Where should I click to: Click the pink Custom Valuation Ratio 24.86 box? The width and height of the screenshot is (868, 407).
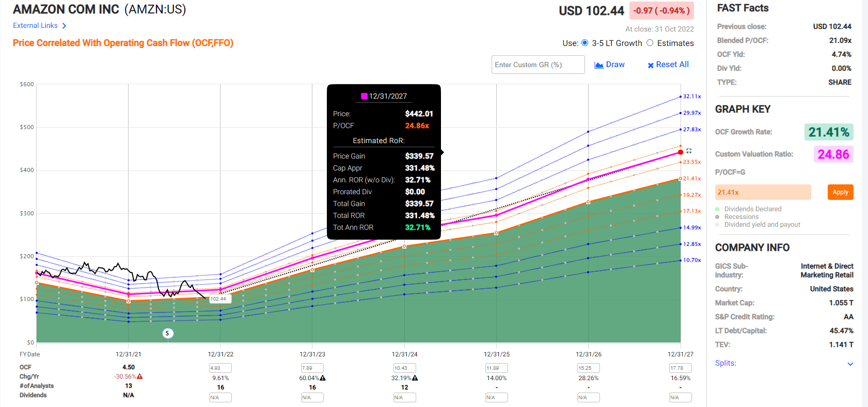pyautogui.click(x=833, y=154)
